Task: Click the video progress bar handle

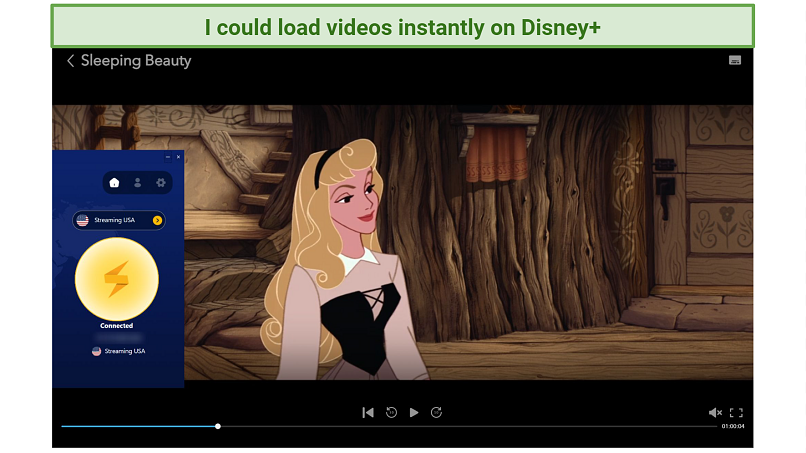Action: tap(218, 426)
